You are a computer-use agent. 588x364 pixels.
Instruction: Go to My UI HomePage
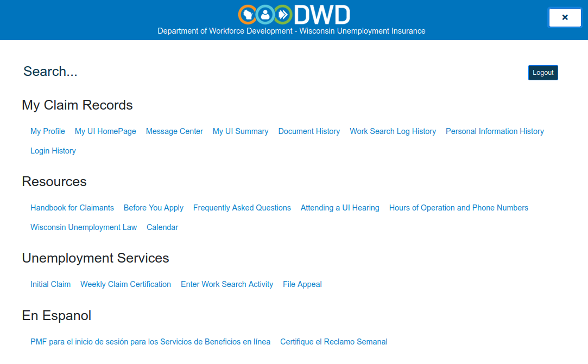click(105, 131)
